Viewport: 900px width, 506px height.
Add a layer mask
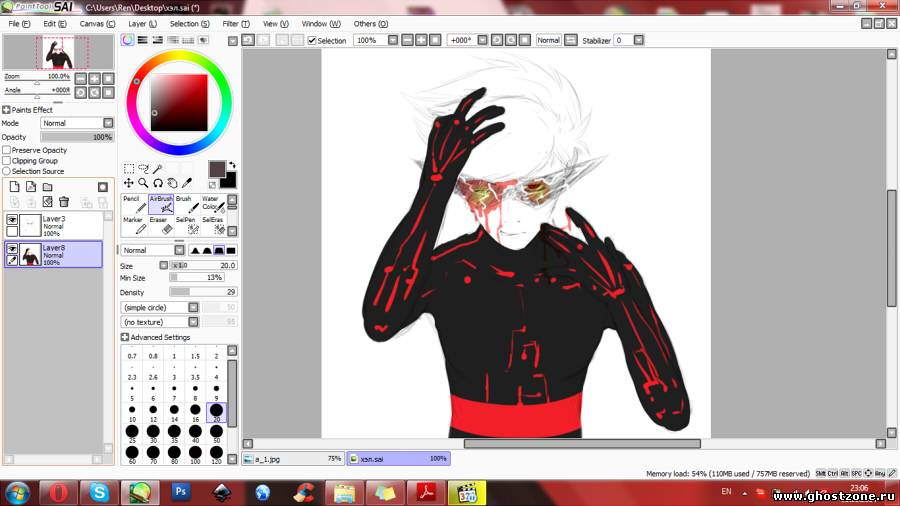103,187
